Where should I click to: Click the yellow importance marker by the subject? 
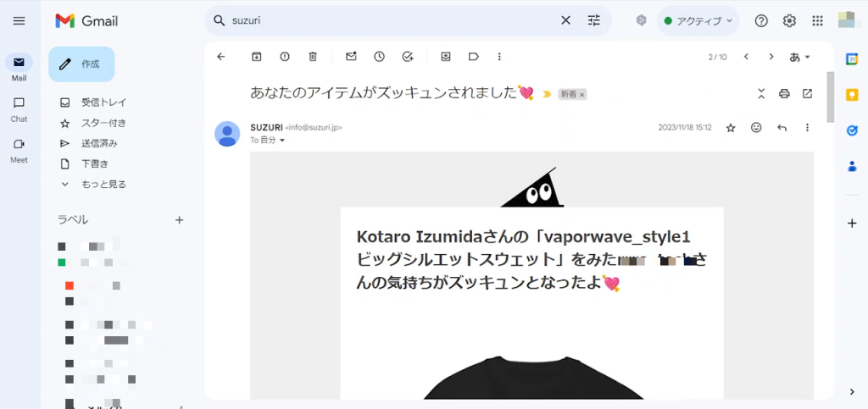(x=547, y=94)
